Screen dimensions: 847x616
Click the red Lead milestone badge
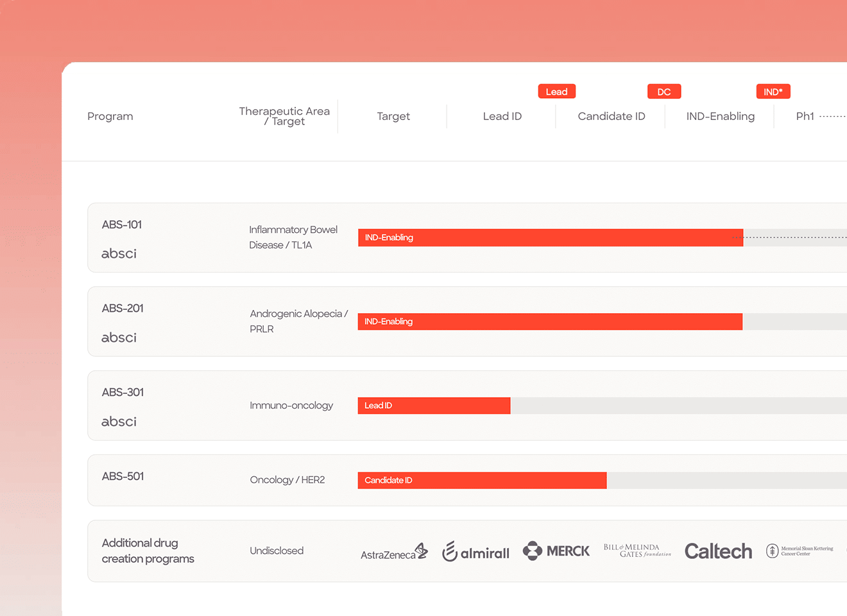coord(557,92)
